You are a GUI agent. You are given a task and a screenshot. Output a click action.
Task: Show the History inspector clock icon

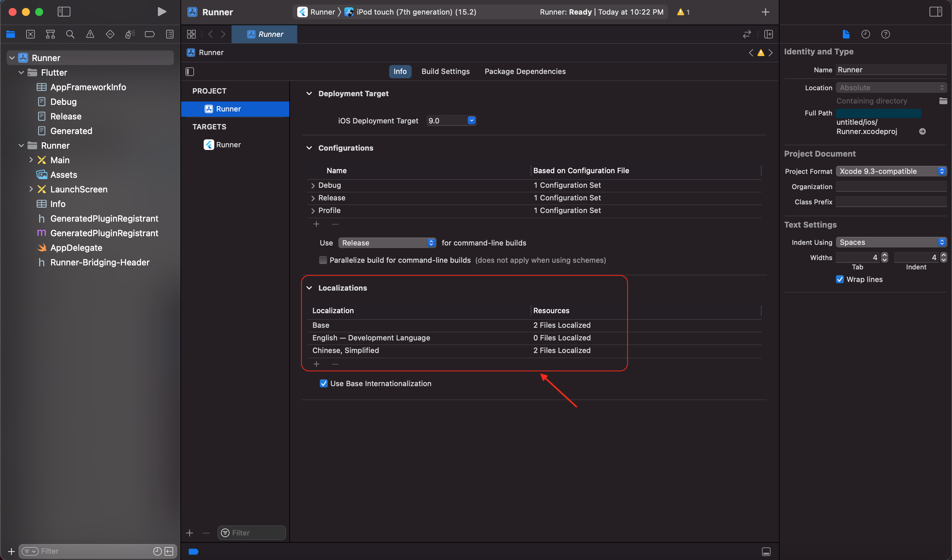[866, 35]
